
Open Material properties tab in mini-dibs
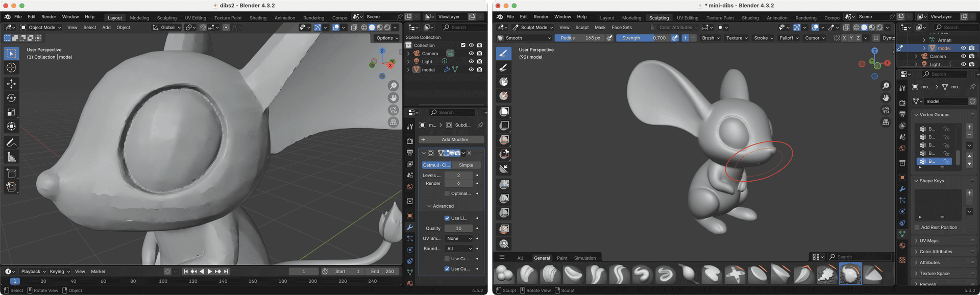tap(902, 245)
